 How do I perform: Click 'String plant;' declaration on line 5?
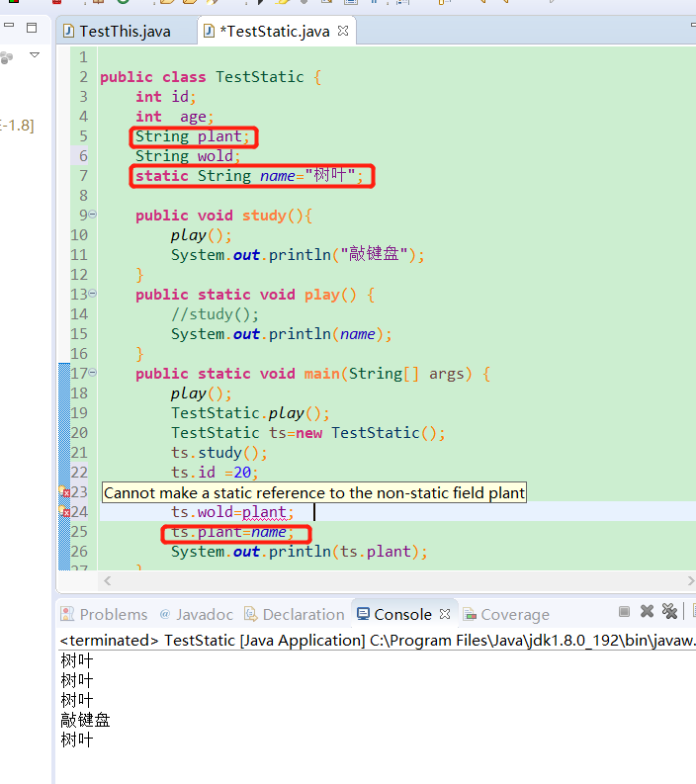193,136
